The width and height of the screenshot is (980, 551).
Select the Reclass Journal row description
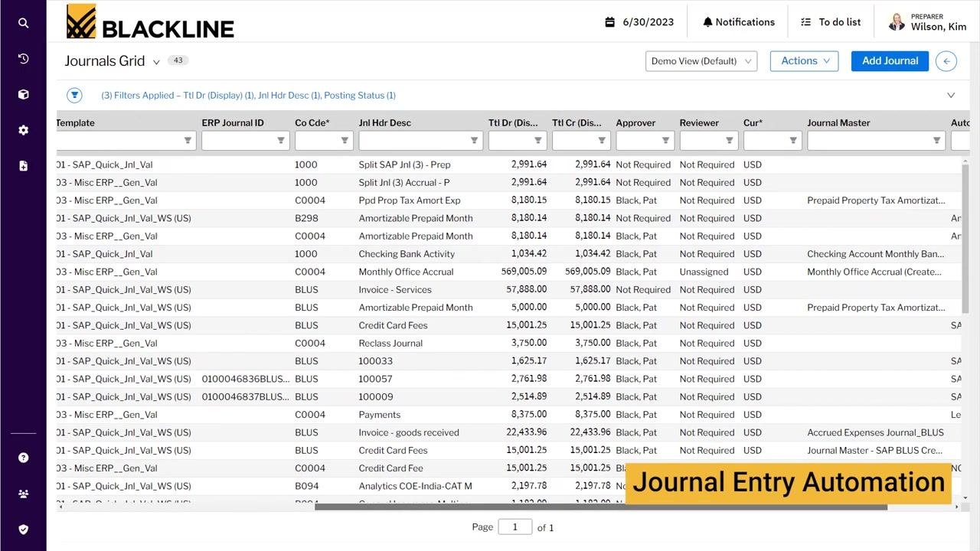[x=390, y=343]
